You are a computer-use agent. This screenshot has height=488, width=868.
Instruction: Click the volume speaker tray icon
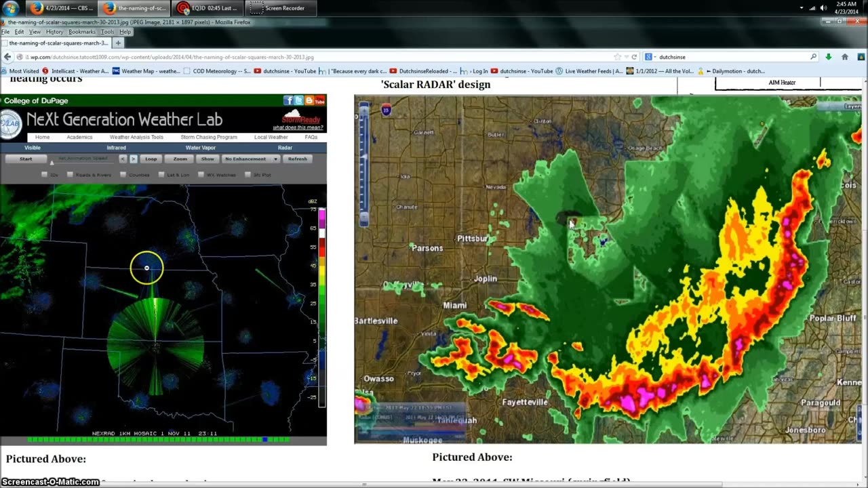[x=824, y=8]
